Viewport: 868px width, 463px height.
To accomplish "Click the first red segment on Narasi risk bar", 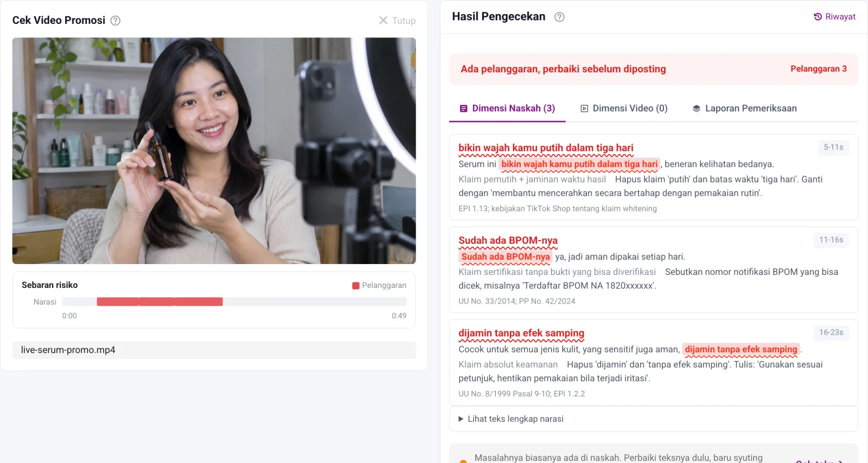I will pos(118,302).
